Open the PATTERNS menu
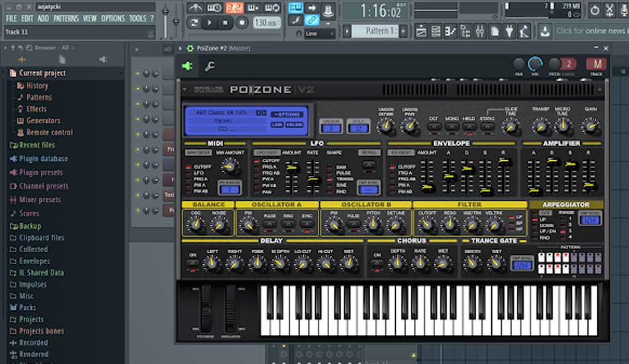This screenshot has height=364, width=629. pyautogui.click(x=66, y=19)
